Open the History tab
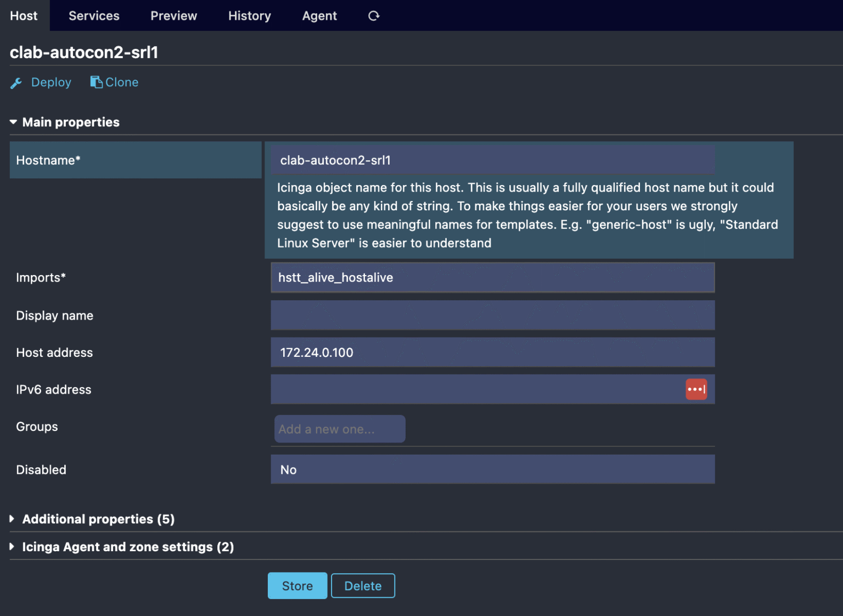Screen dimensions: 843x616 click(x=249, y=15)
